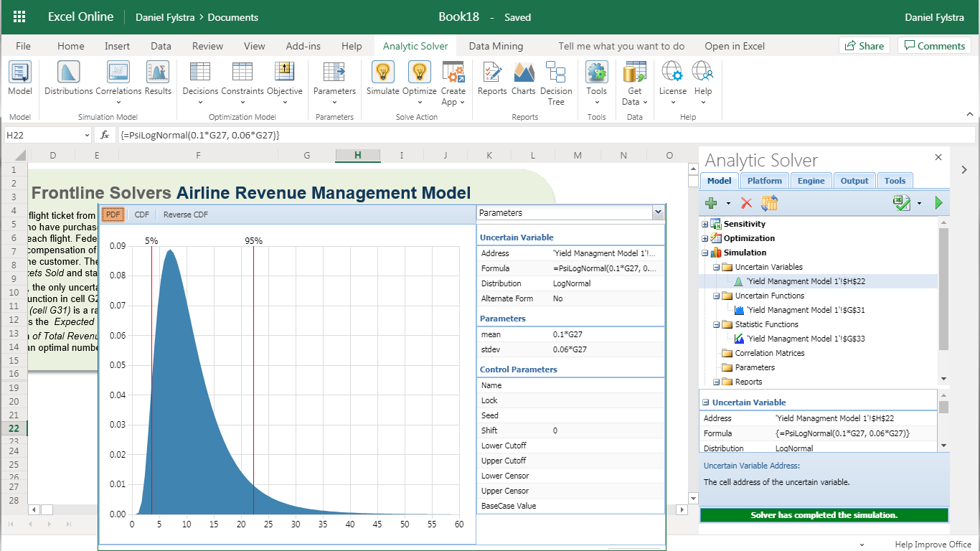Viewport: 980px width, 551px height.
Task: Open the Correlations tool in ribbon
Action: pyautogui.click(x=118, y=73)
